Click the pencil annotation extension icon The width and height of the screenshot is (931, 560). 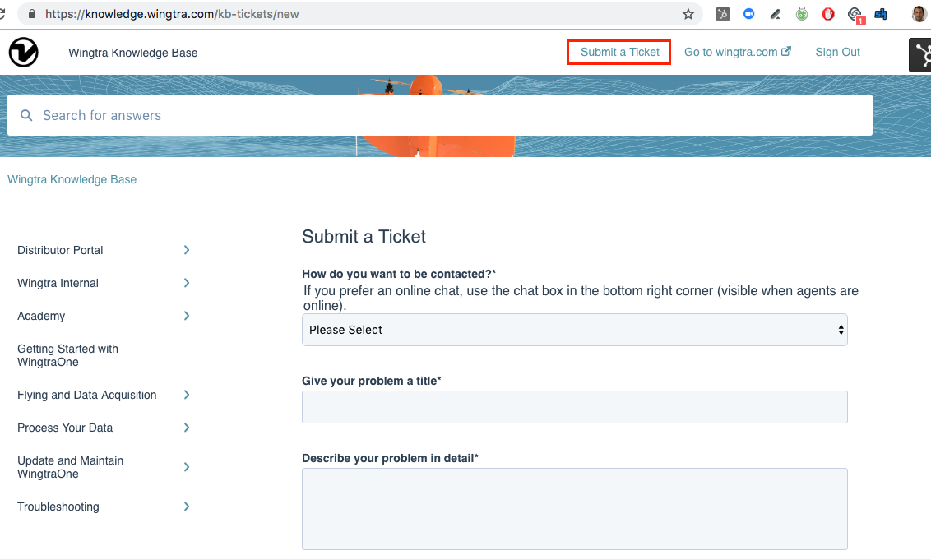[x=774, y=13]
